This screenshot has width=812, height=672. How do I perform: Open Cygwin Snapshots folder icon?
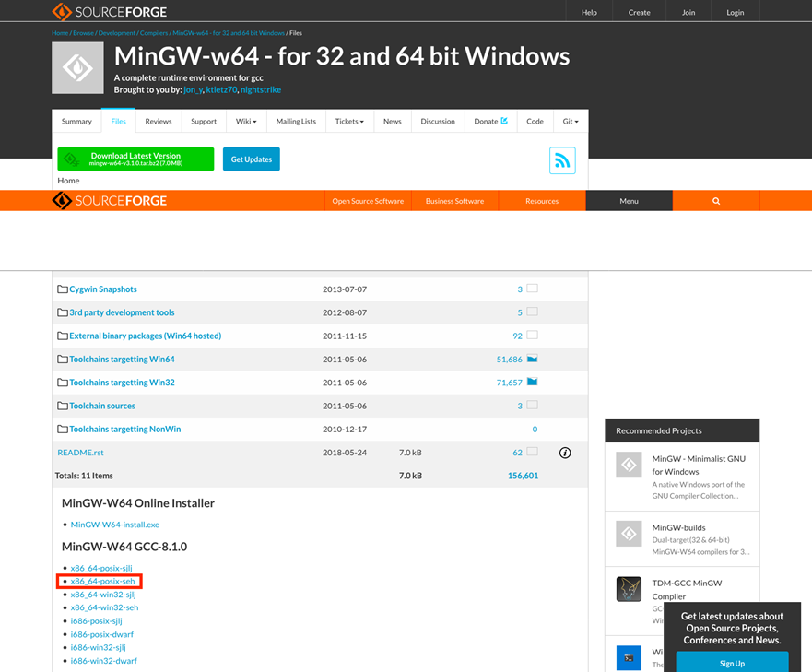63,289
